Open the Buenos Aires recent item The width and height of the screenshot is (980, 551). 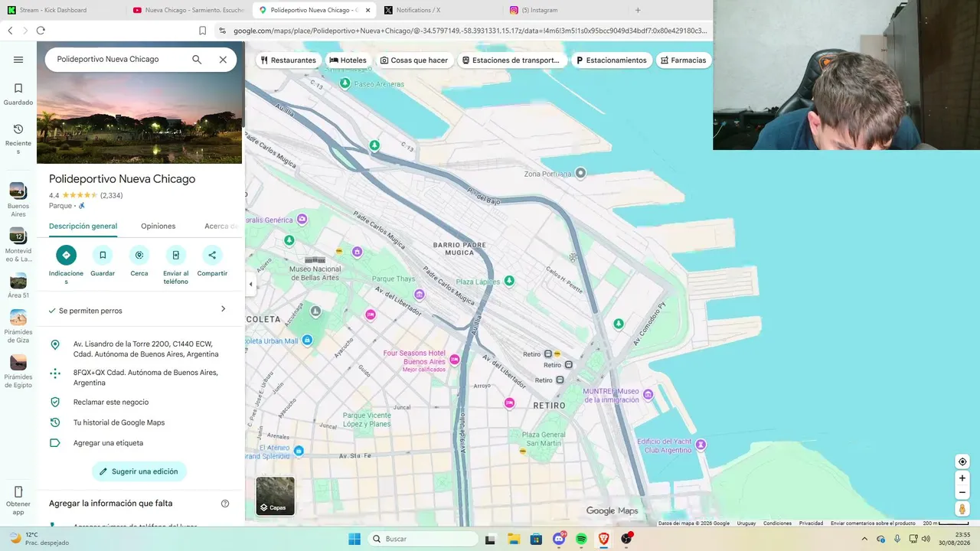click(x=18, y=200)
